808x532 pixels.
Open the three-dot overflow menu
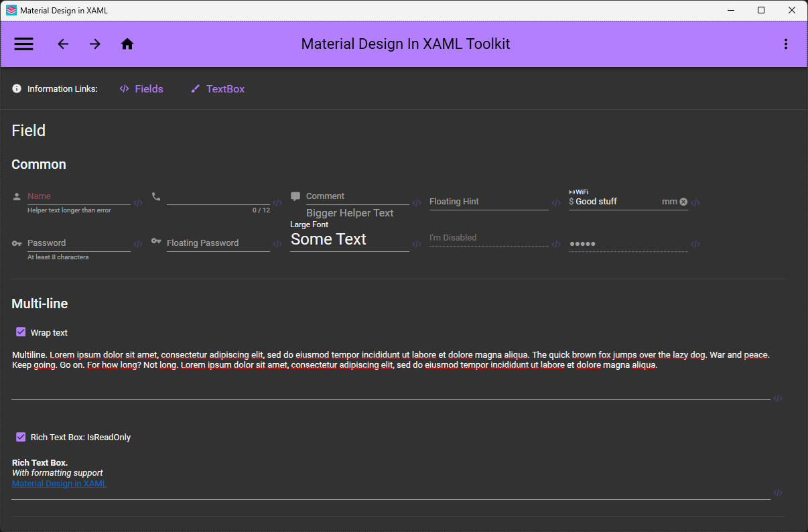point(786,44)
